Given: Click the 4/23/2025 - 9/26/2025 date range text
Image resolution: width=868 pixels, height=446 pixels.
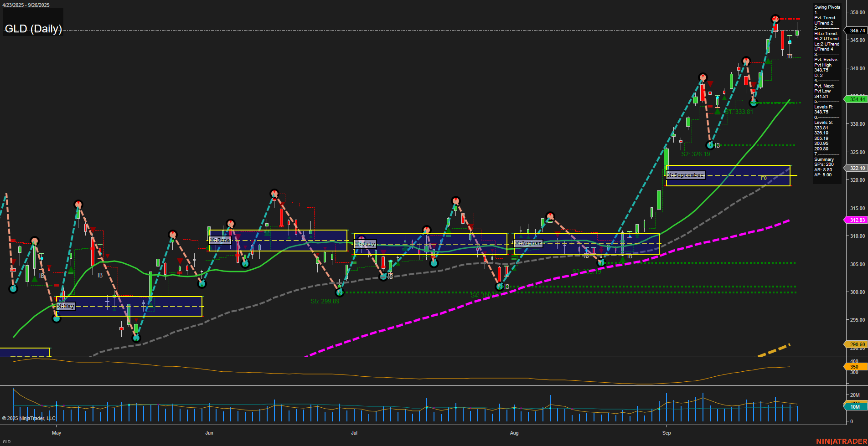Looking at the screenshot, I should 25,5.
